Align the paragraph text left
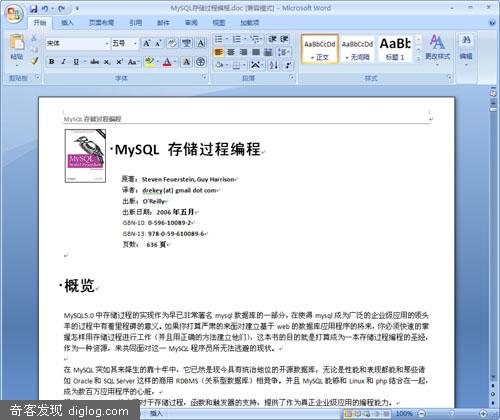The image size is (500, 420). [218, 52]
